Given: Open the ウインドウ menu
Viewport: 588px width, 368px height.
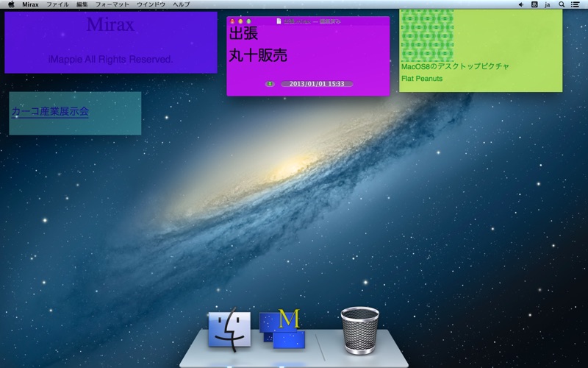Looking at the screenshot, I should point(151,4).
